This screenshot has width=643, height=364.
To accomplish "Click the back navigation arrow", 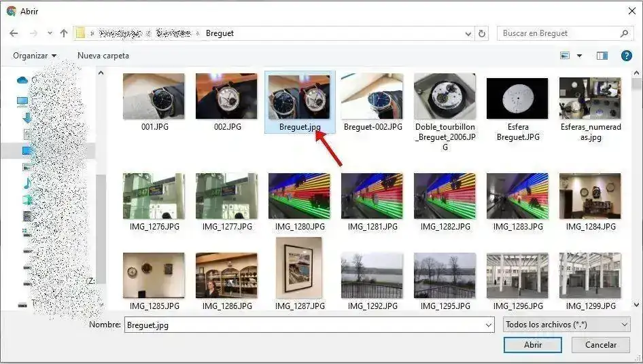I will coord(14,33).
